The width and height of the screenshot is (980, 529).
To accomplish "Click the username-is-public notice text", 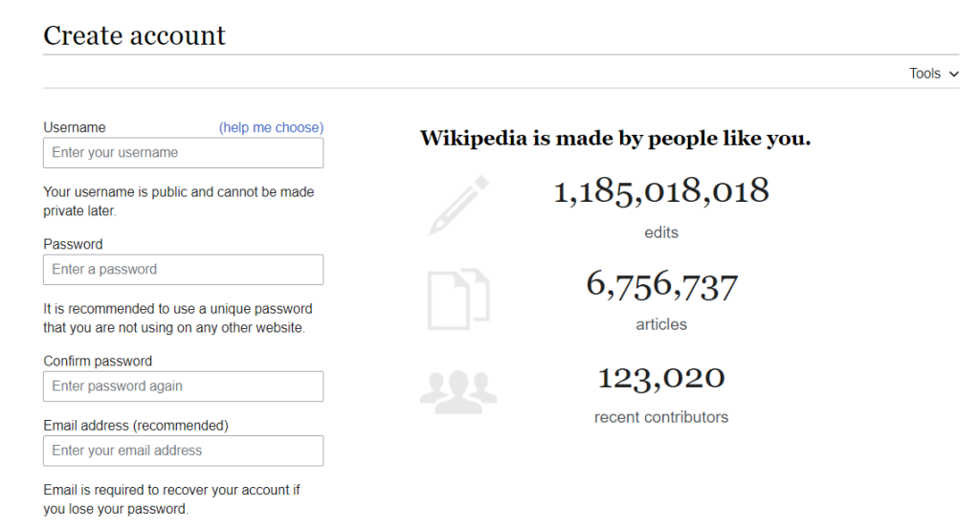I will point(179,201).
